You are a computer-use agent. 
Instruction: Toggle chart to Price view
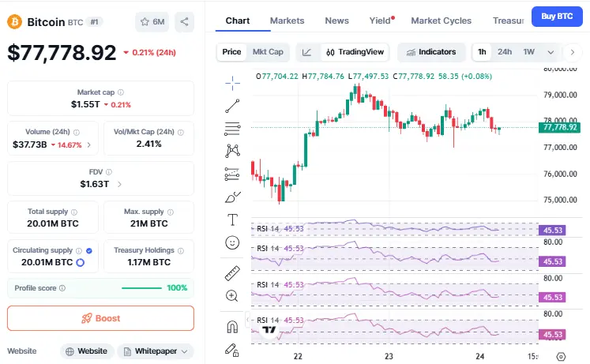coord(231,52)
